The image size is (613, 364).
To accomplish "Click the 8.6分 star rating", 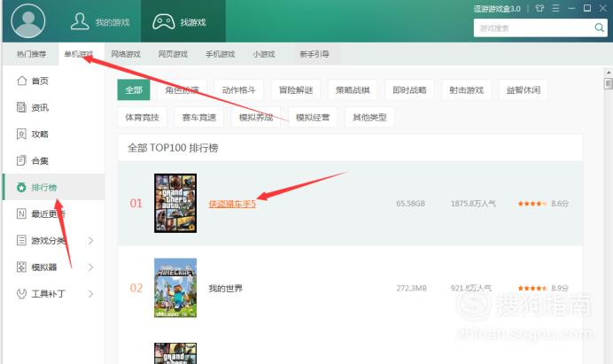I will (x=543, y=204).
